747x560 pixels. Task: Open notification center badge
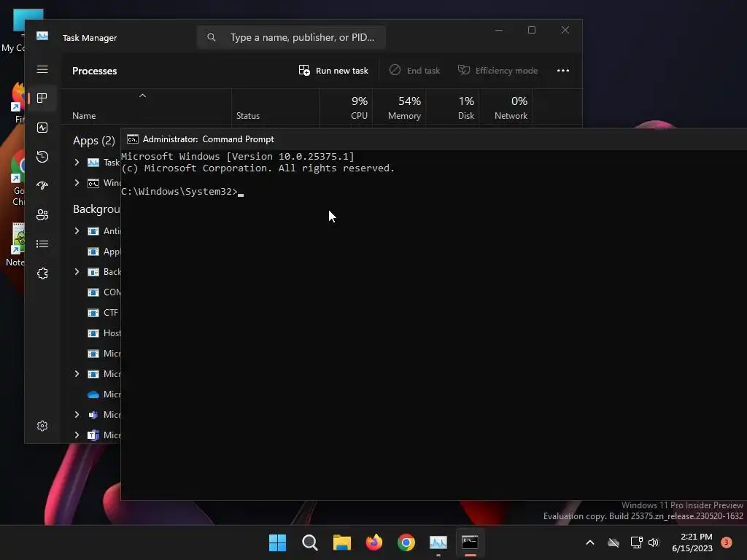click(x=726, y=542)
